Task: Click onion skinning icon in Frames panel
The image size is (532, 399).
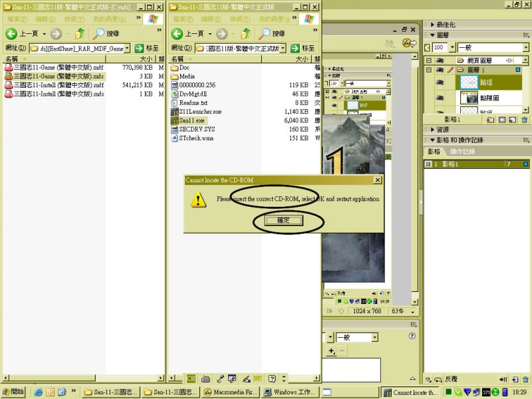Action: pyautogui.click(x=428, y=379)
